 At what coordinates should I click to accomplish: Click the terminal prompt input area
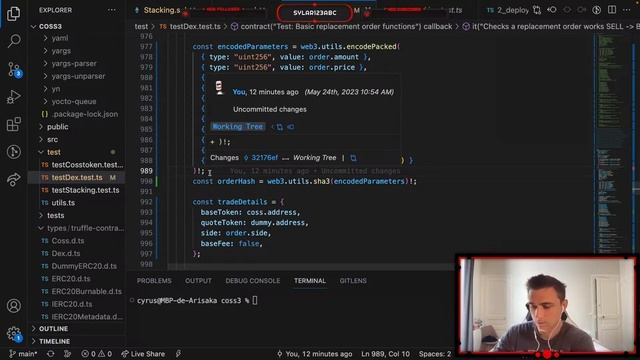[x=255, y=301]
